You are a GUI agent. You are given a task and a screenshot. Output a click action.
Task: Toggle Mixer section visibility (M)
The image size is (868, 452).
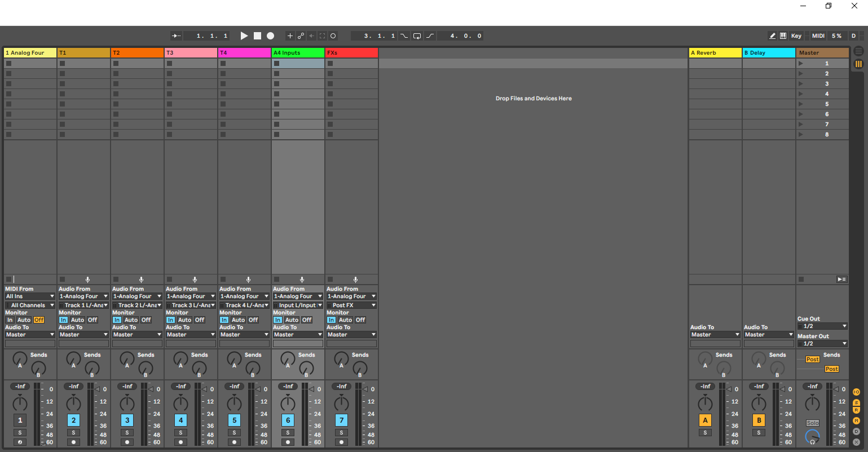(x=856, y=420)
